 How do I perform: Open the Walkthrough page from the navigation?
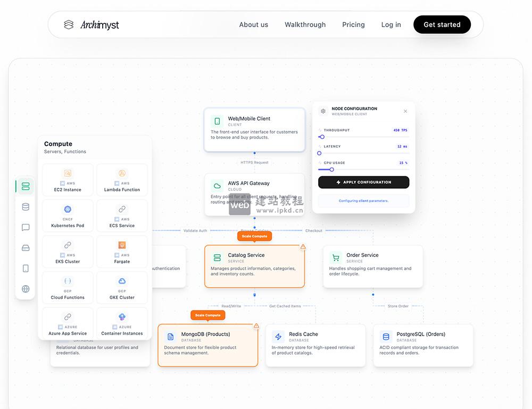tap(305, 24)
